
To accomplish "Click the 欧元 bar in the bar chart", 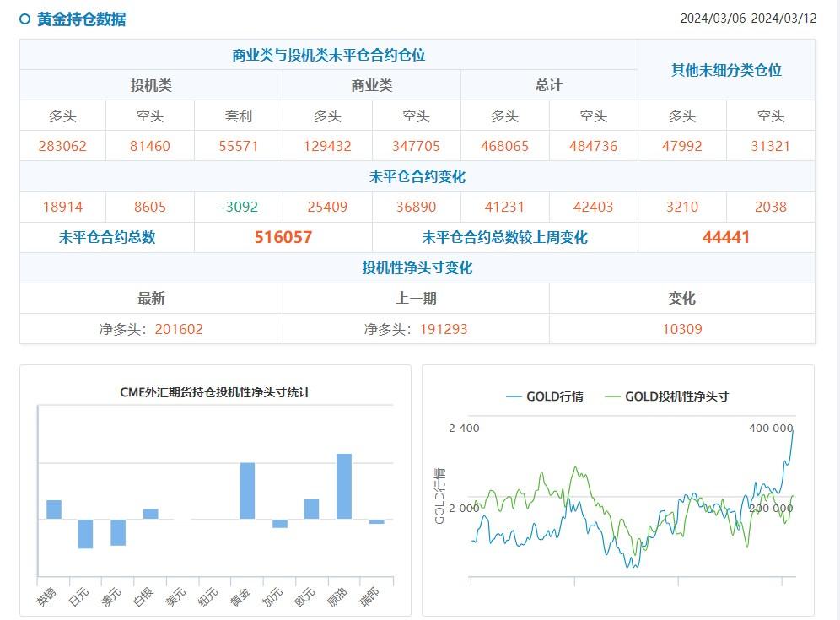I will pyautogui.click(x=312, y=510).
